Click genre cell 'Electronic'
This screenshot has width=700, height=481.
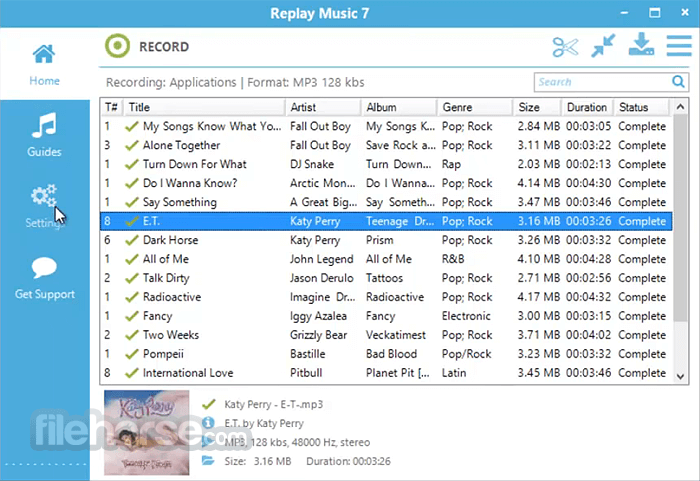coord(466,316)
